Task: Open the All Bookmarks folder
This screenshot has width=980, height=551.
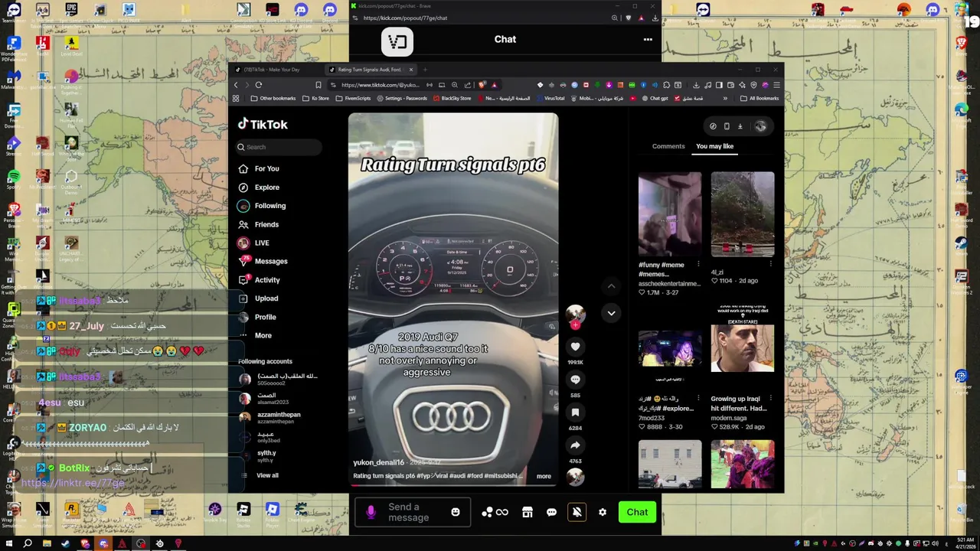Action: (759, 98)
